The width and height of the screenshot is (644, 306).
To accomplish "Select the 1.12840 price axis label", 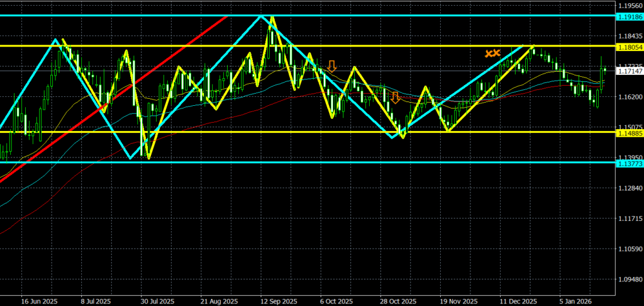I will pos(626,188).
